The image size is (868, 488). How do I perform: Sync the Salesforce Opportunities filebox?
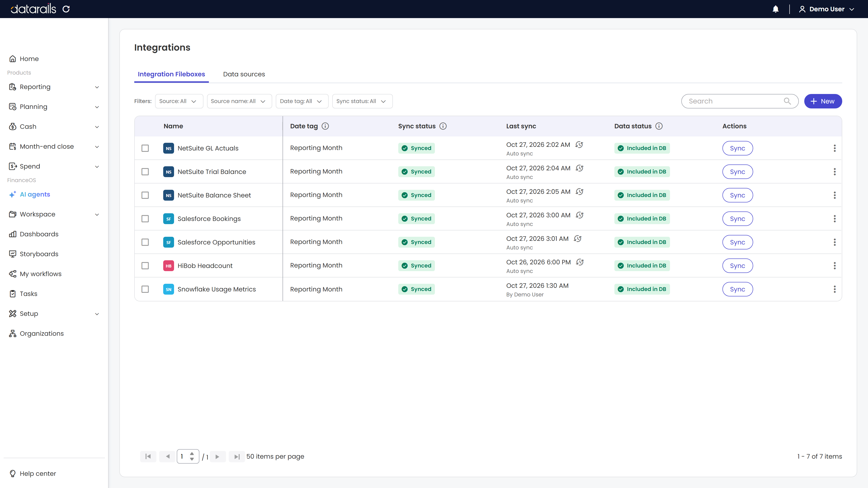tap(737, 242)
